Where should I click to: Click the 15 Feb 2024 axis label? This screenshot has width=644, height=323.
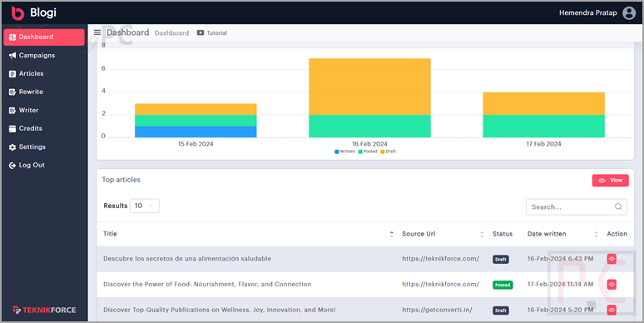pyautogui.click(x=196, y=144)
